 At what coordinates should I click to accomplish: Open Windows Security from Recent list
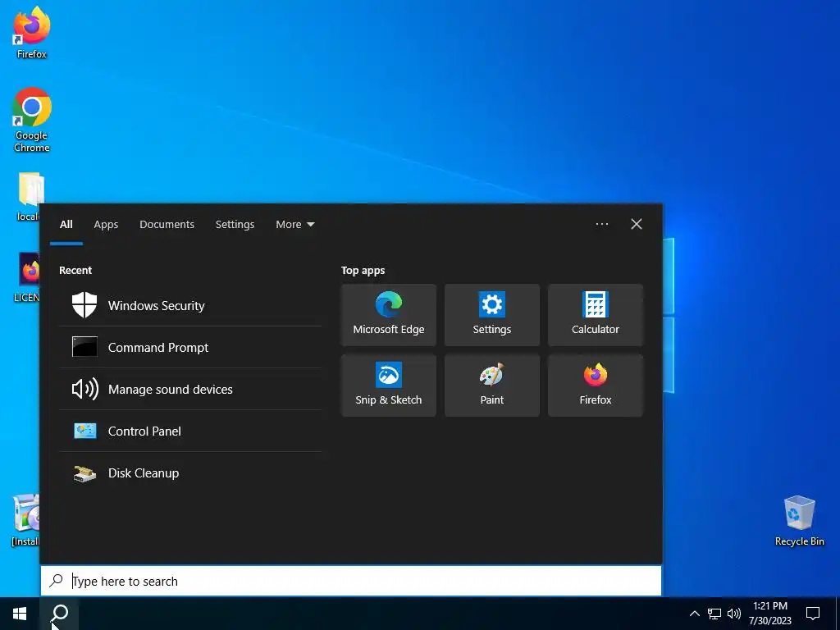point(190,305)
